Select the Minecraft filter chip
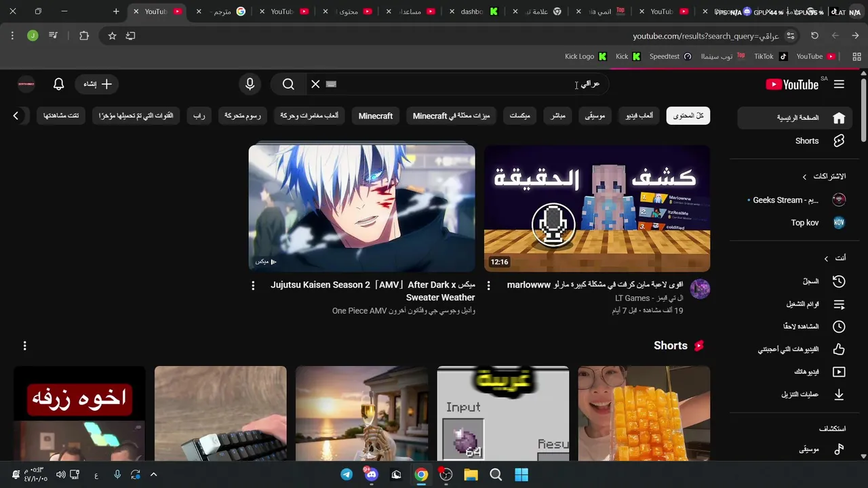Image resolution: width=868 pixels, height=488 pixels. coord(376,116)
